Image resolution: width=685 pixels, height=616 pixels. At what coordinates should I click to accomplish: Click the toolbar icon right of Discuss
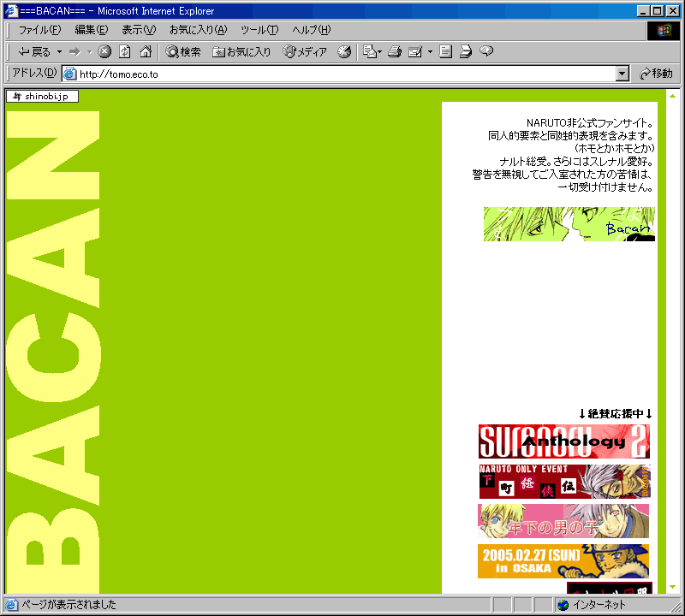point(466,52)
